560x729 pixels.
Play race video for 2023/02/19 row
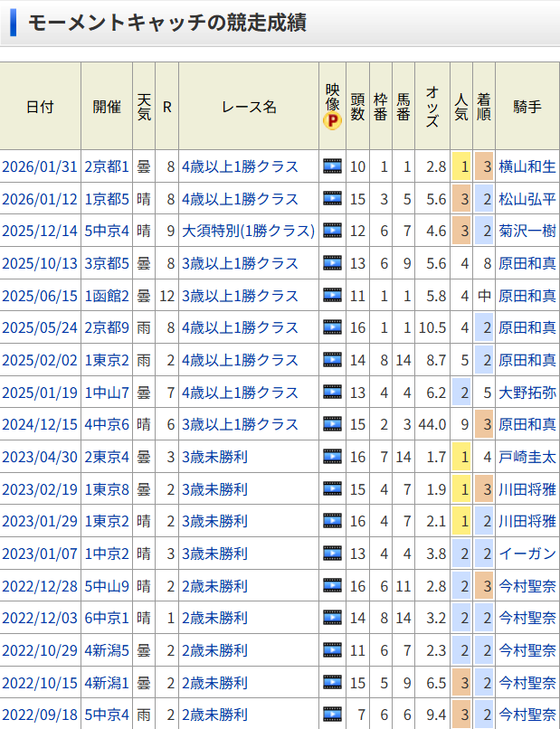(x=332, y=489)
